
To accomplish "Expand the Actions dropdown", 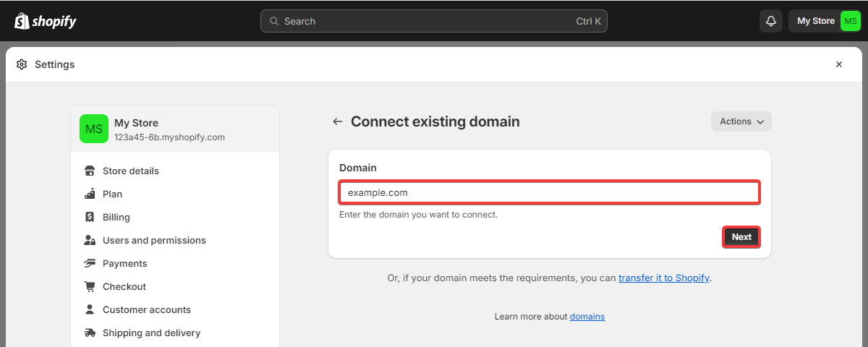I will pos(741,121).
